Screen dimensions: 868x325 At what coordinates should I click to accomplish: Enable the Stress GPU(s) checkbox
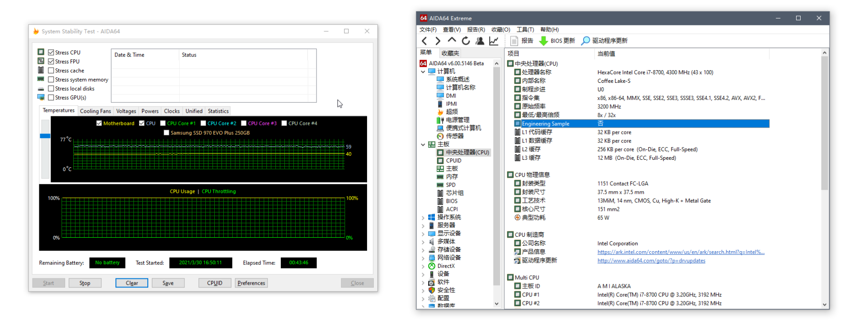(x=51, y=98)
